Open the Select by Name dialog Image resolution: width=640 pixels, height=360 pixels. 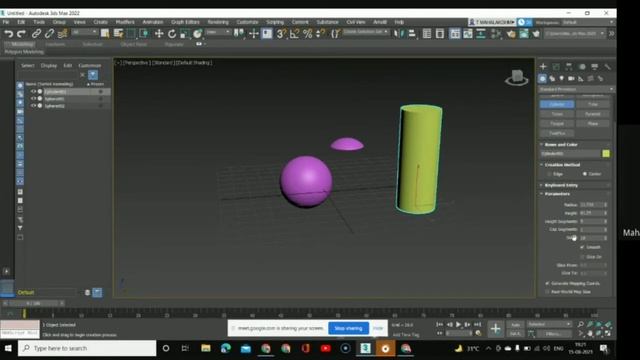[118, 34]
